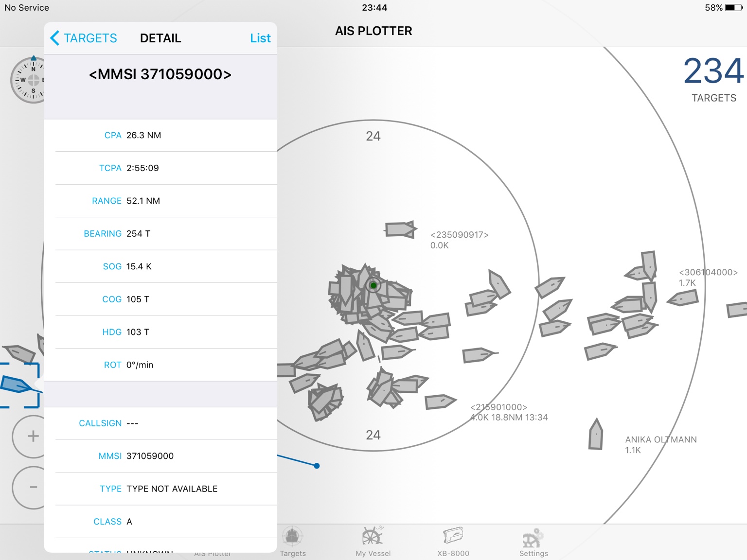
Task: Go back to TARGETS list
Action: coord(84,38)
